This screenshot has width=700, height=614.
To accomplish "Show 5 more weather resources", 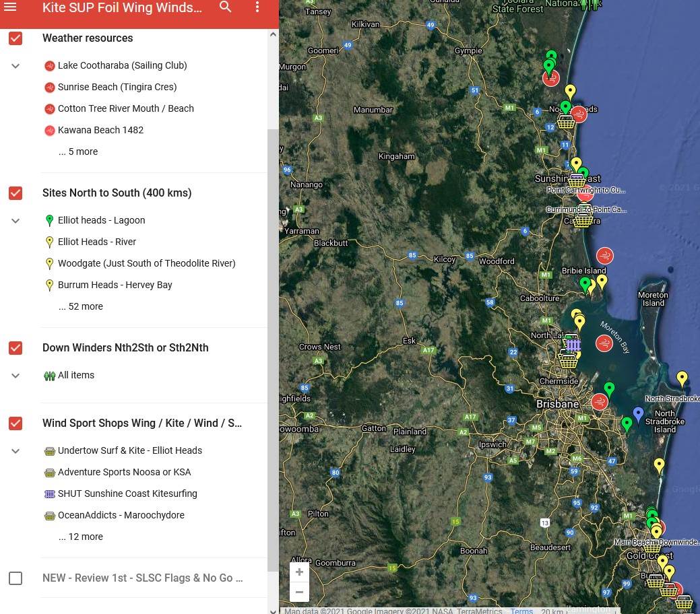I will (x=78, y=151).
